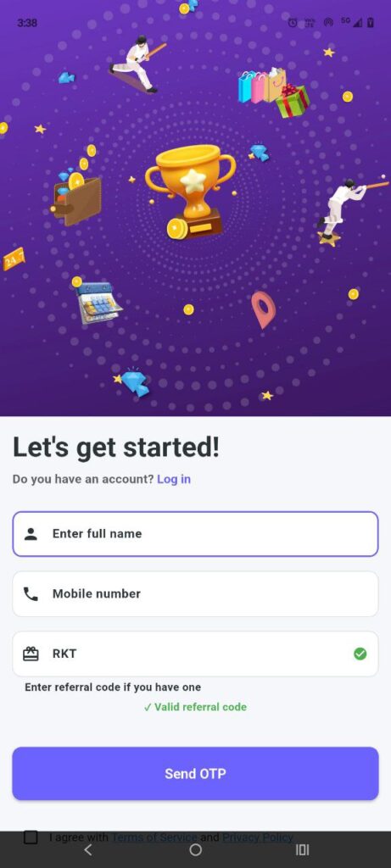The image size is (391, 868).
Task: Send OTP with the purple button
Action: coord(195,773)
